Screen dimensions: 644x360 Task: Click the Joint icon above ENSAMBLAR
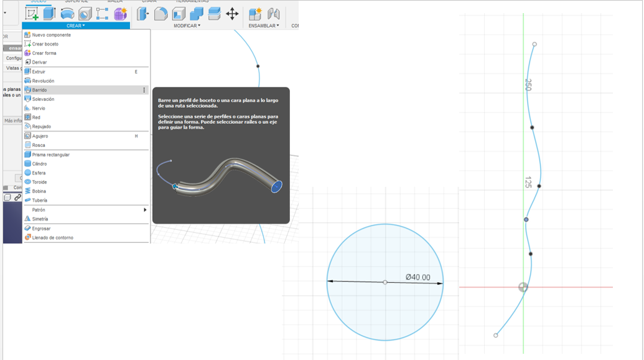point(273,14)
